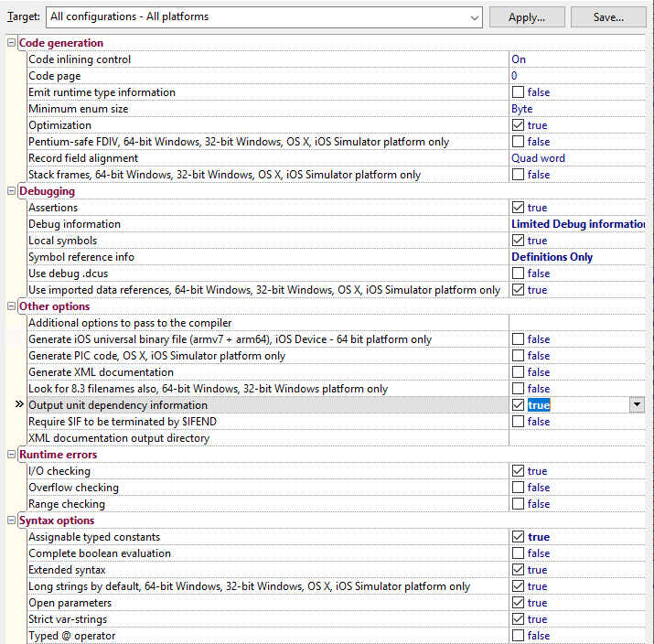The height and width of the screenshot is (644, 654).
Task: Collapse the Syntax options section
Action: (12, 521)
